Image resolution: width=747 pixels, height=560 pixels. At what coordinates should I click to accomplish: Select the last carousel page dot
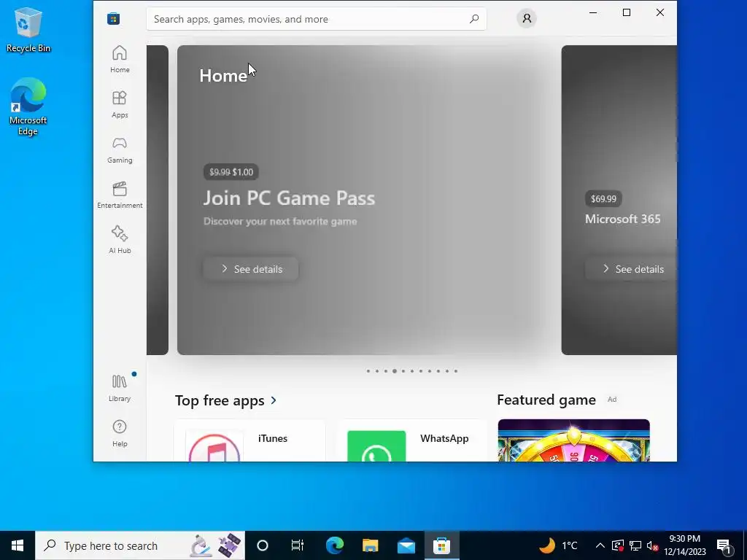click(x=456, y=371)
